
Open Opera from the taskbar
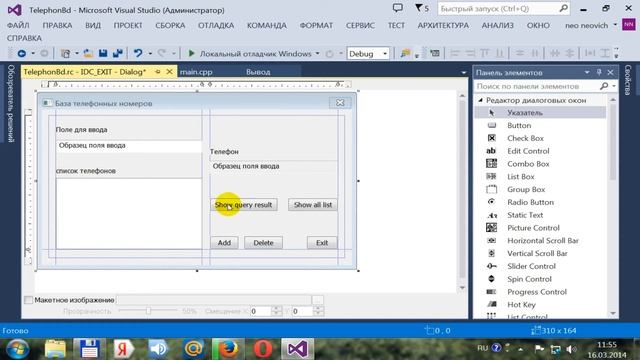[263, 349]
